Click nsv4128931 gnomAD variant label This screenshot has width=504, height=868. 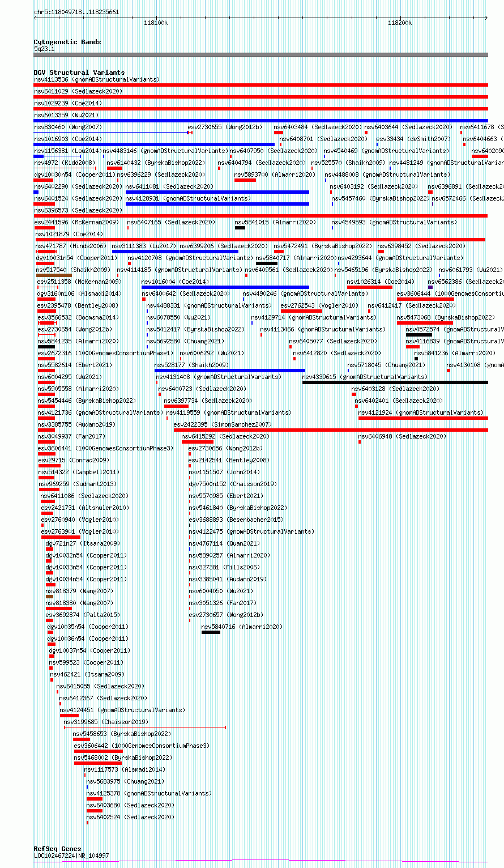[x=189, y=198]
